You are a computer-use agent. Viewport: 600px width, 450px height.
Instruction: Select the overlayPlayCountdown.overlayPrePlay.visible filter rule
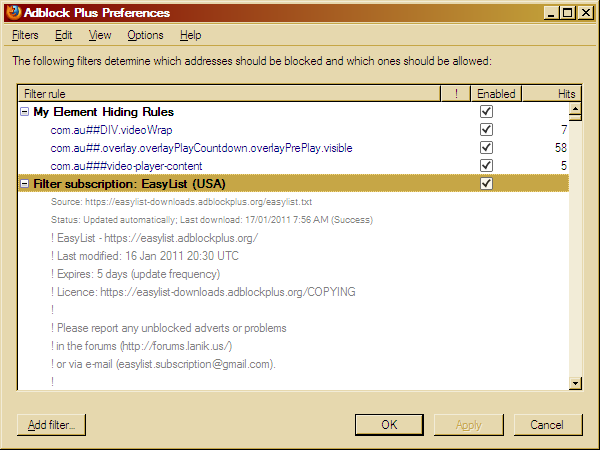point(201,148)
